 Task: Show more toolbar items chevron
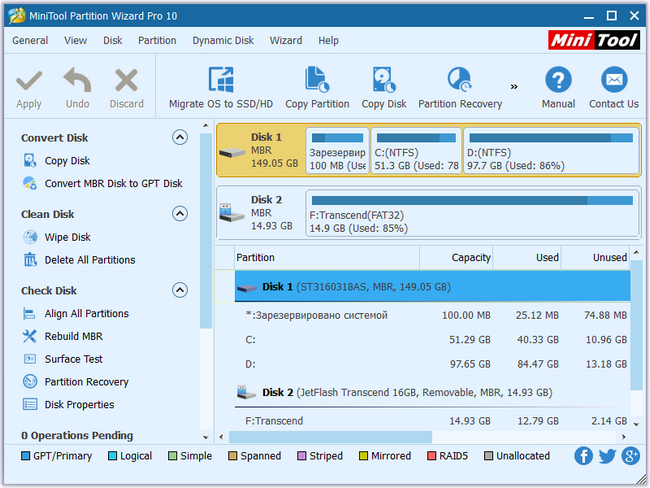(x=514, y=87)
